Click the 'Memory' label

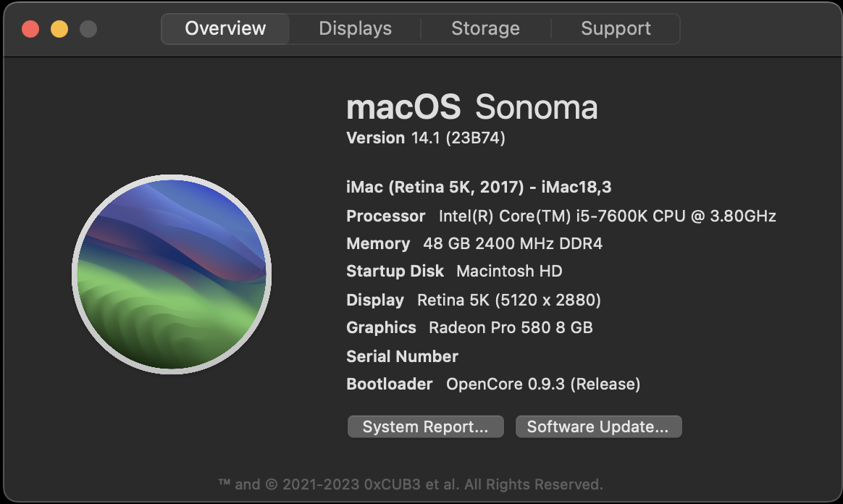coord(378,244)
